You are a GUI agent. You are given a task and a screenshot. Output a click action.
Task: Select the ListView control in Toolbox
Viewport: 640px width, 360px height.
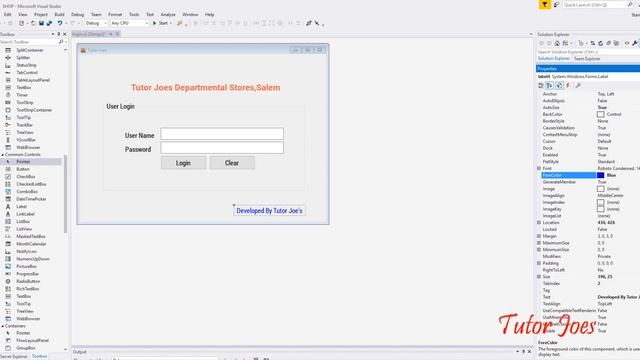[24, 229]
